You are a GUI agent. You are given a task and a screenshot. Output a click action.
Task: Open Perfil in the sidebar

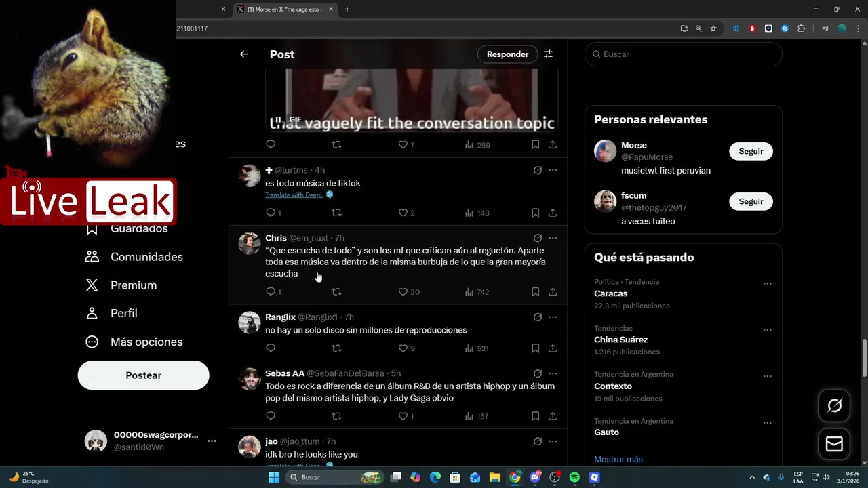tap(111, 313)
